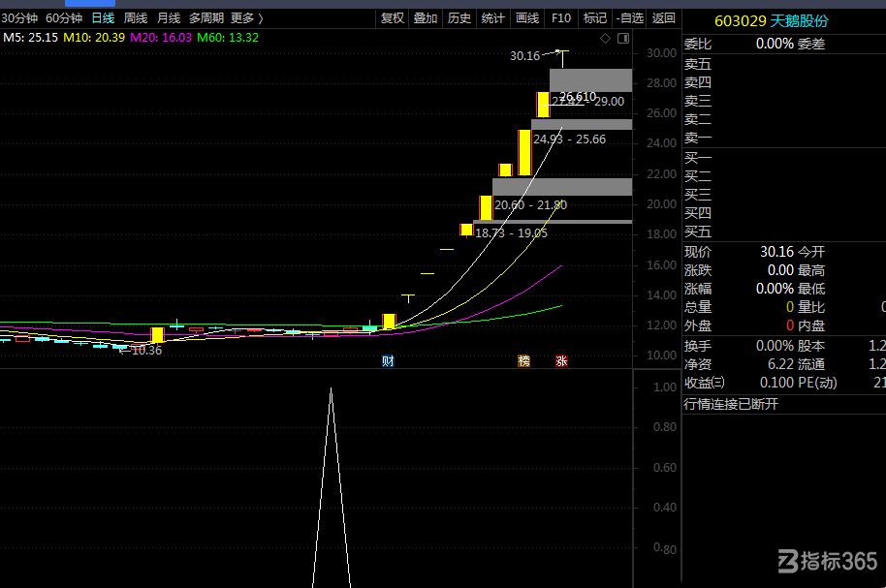Toggle the side panel layout icon
The width and height of the screenshot is (886, 588).
(x=623, y=39)
